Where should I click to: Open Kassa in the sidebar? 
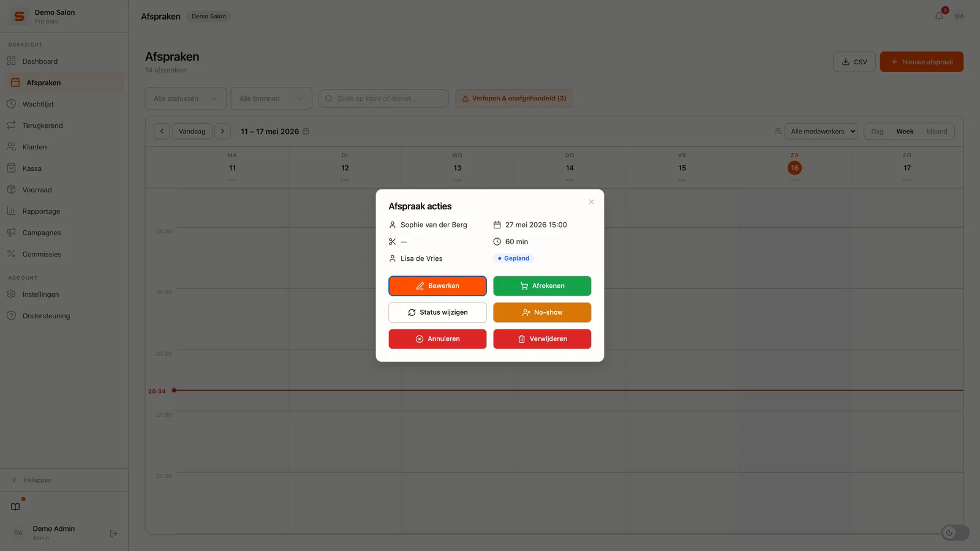[64, 168]
